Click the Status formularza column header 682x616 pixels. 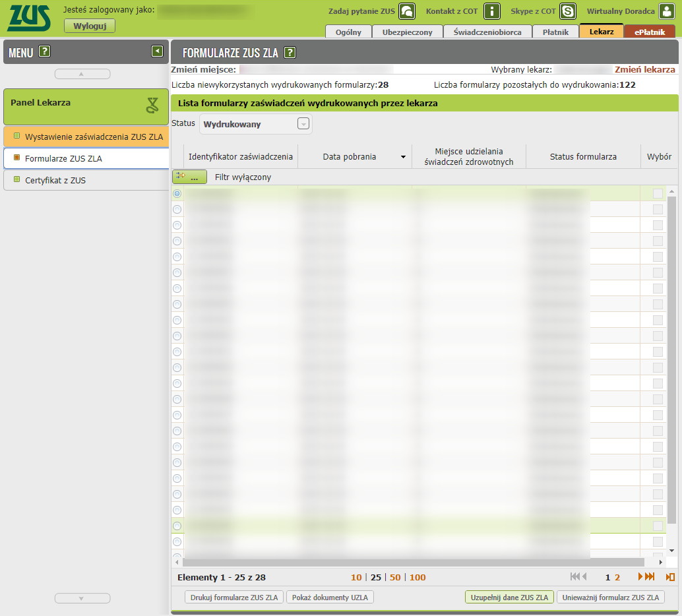click(583, 156)
